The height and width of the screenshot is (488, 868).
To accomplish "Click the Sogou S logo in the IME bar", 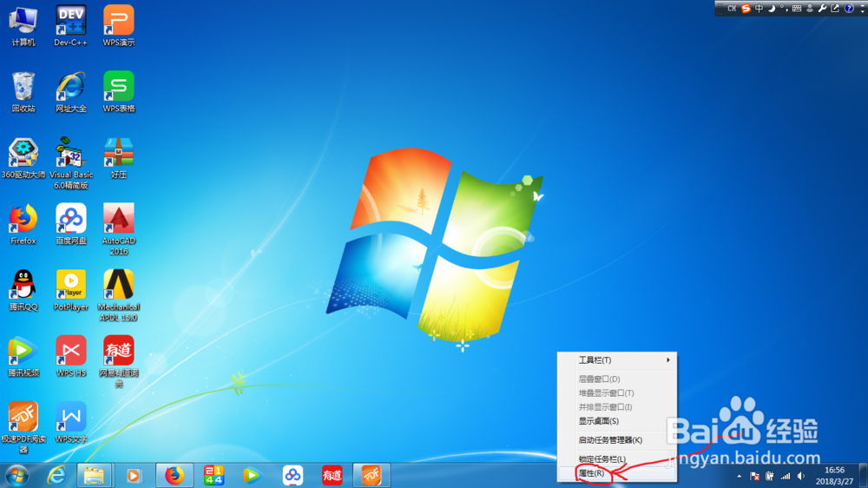I will [x=746, y=9].
